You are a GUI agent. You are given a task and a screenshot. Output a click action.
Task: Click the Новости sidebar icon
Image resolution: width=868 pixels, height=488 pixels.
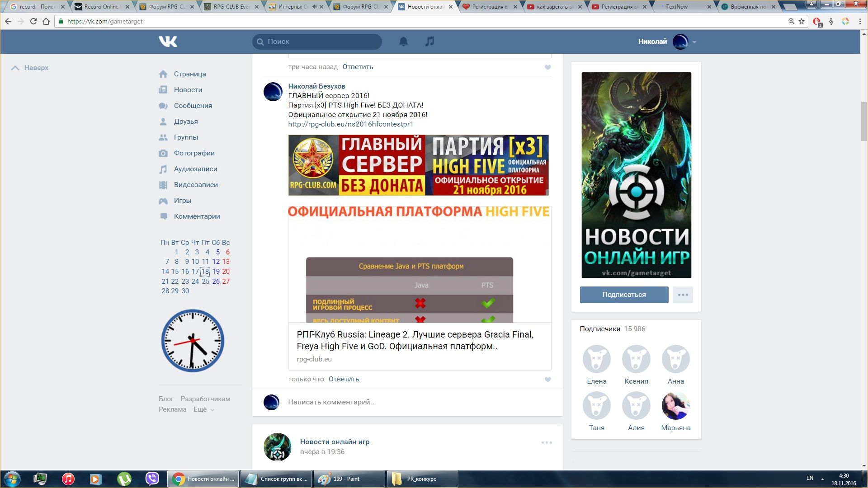tap(163, 90)
